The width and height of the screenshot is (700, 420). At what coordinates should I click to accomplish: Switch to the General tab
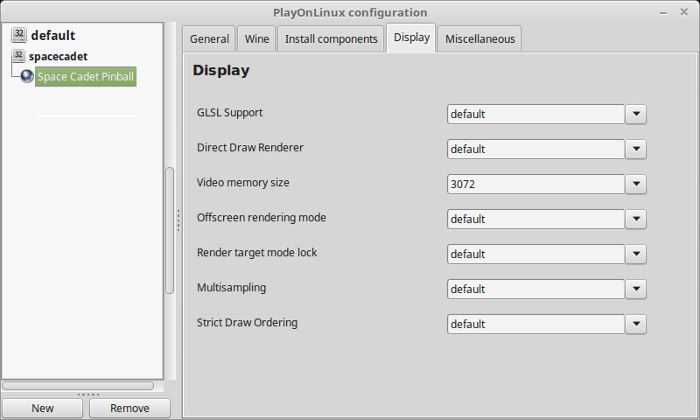[209, 39]
